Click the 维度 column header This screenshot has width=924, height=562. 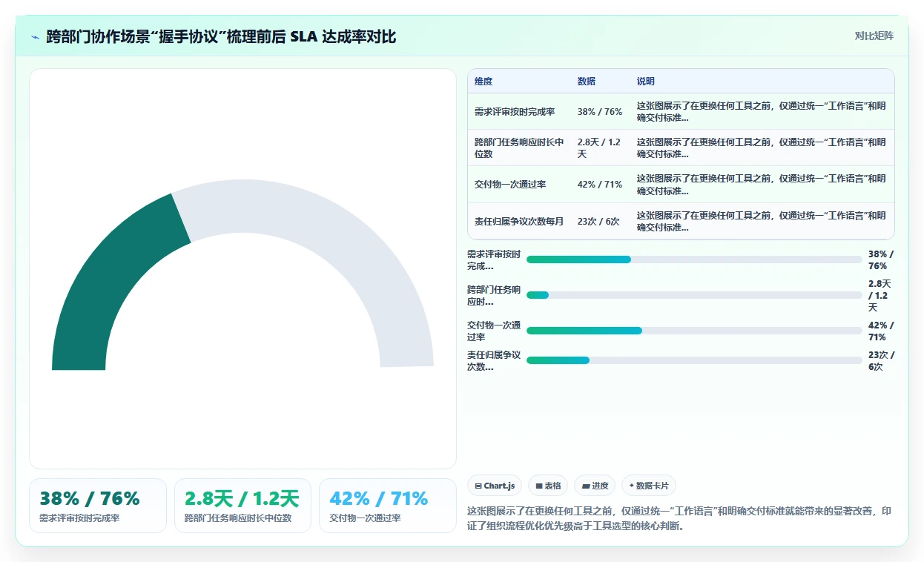484,82
